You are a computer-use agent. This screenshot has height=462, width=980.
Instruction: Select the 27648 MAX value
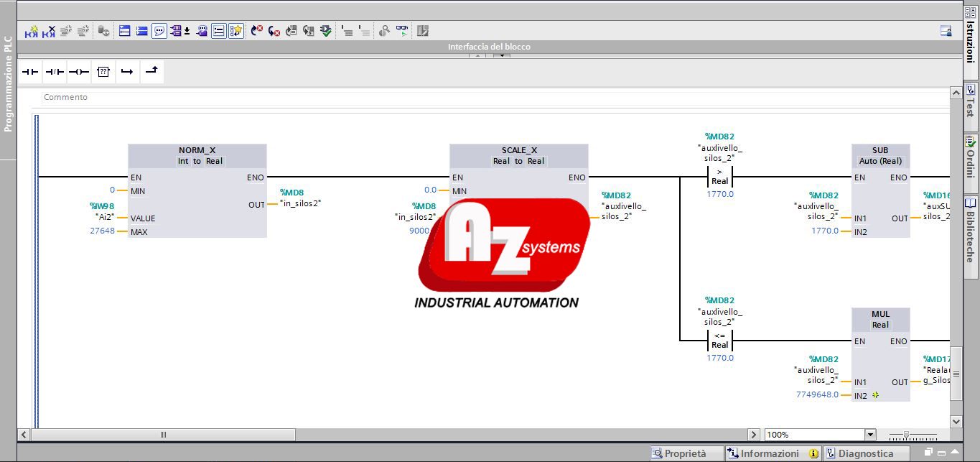pos(102,231)
